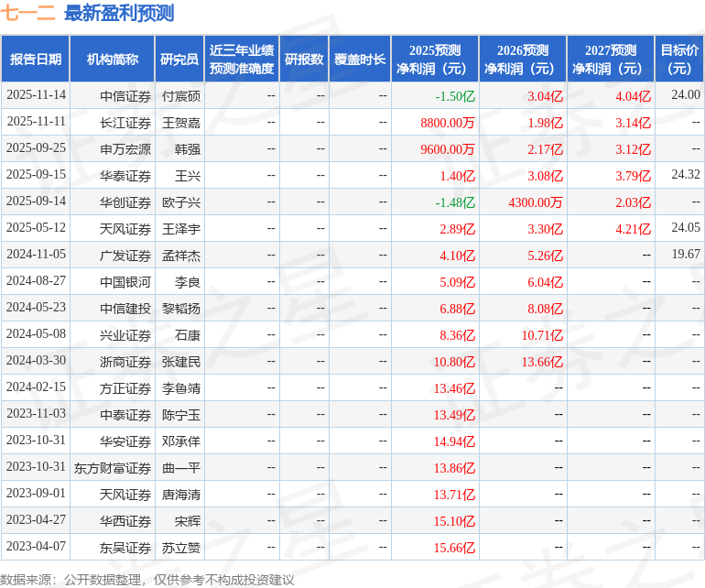This screenshot has width=705, height=588.
Task: Click the 目标价 column header
Action: (679, 59)
